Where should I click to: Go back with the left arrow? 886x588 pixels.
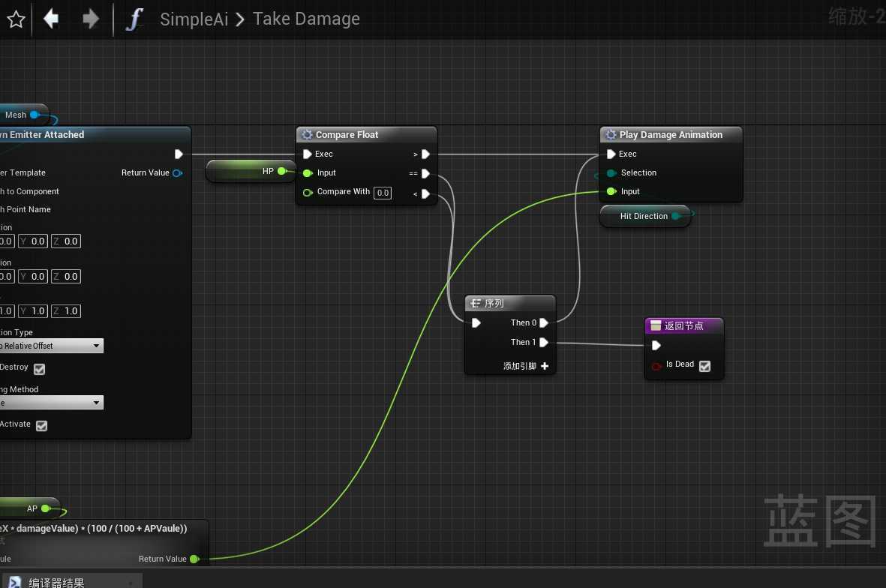(51, 19)
